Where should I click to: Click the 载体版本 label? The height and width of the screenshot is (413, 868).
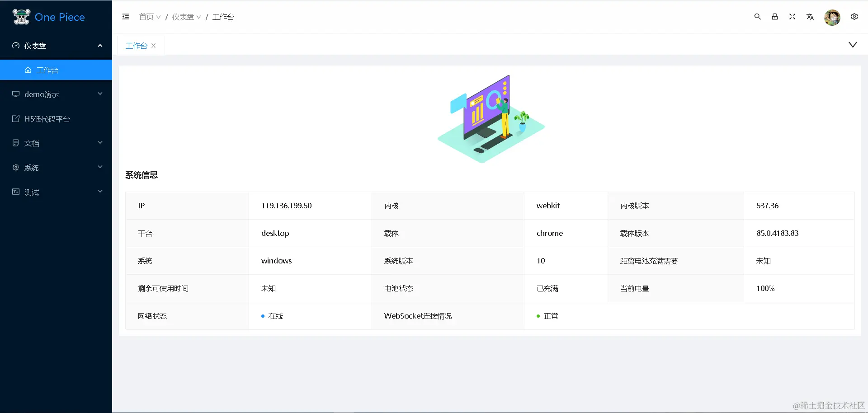(634, 233)
